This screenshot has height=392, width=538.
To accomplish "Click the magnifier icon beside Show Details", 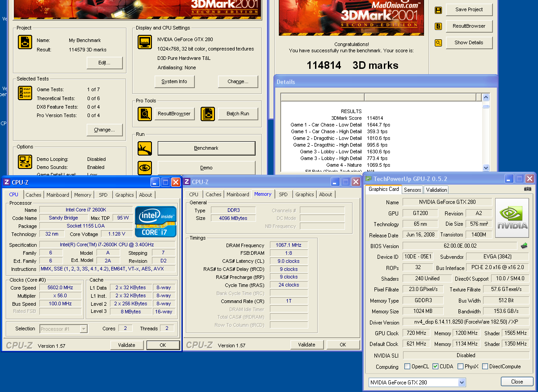I will click(438, 43).
